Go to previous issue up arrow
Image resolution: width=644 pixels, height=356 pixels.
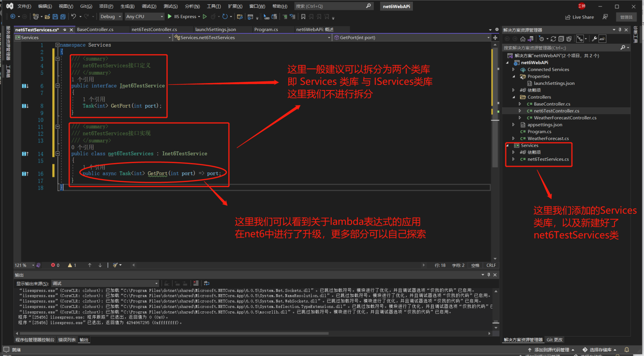(x=90, y=265)
